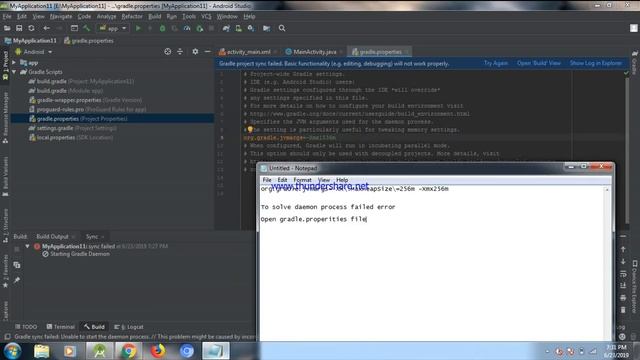The width and height of the screenshot is (640, 360).
Task: Click Windows Start button
Action: click(x=12, y=351)
